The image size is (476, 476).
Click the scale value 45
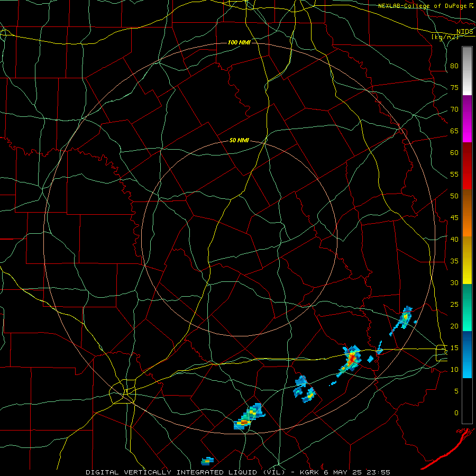(454, 218)
